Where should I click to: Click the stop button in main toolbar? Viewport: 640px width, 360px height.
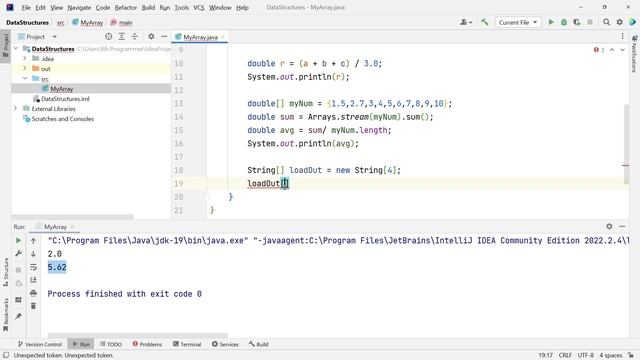(x=590, y=22)
